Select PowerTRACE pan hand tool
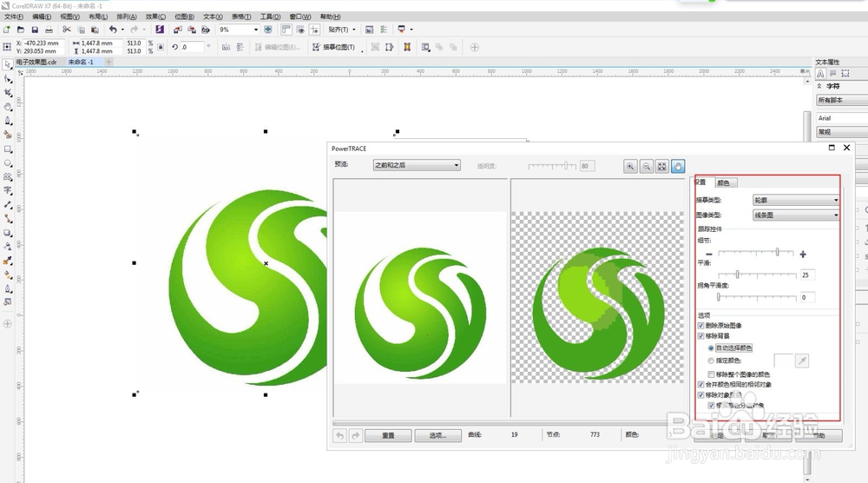 tap(678, 166)
